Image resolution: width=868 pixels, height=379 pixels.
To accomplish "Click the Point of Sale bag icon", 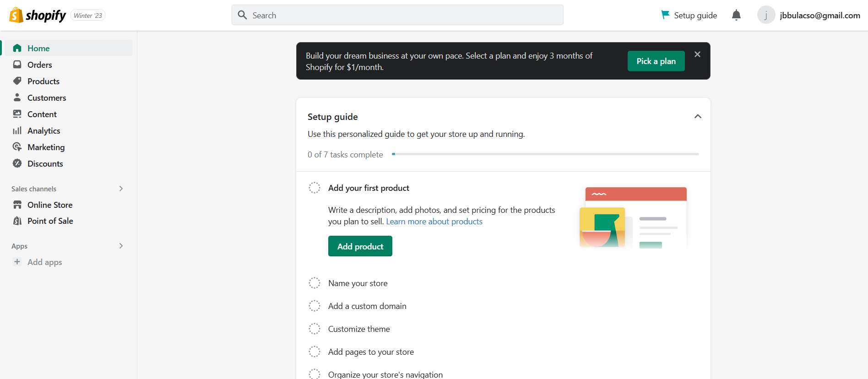I will (x=17, y=221).
